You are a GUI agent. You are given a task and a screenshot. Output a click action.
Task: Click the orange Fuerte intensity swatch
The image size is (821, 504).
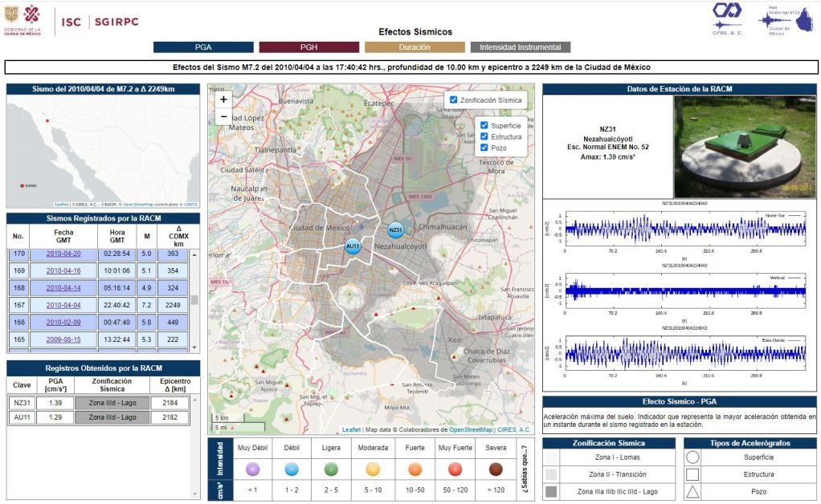(415, 471)
